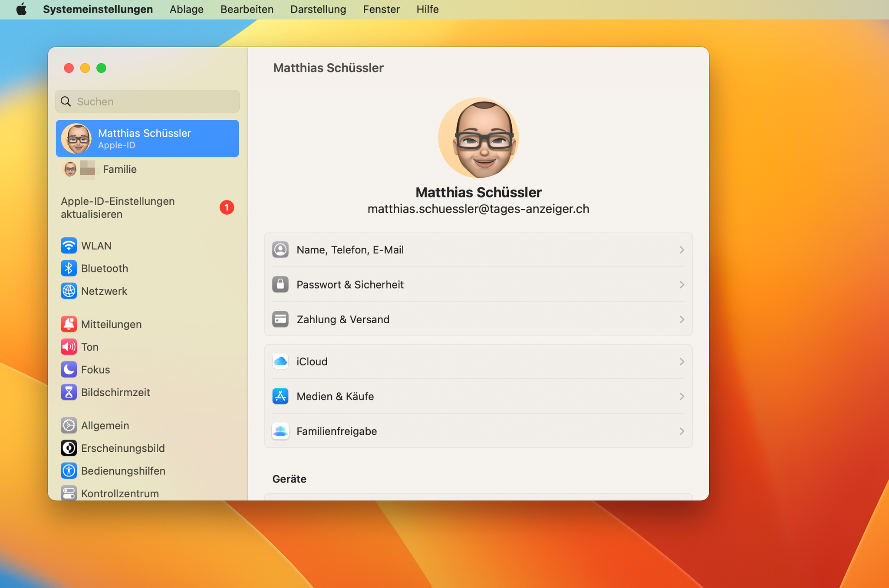Open Apple-ID-Einstellungen aktualisieren notice
Viewport: 889px width, 588px height.
point(147,208)
